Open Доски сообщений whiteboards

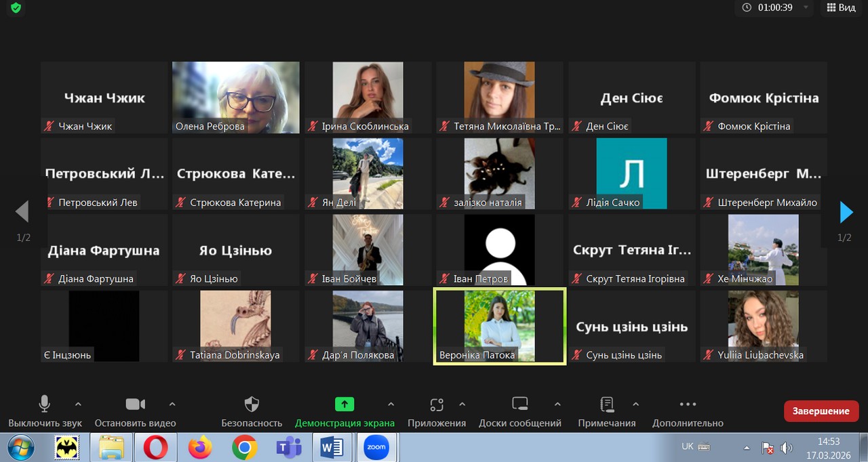(x=519, y=405)
